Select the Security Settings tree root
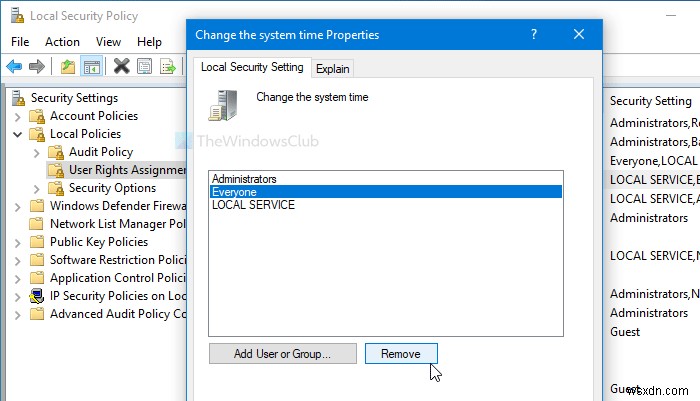700x401 pixels. (x=74, y=98)
